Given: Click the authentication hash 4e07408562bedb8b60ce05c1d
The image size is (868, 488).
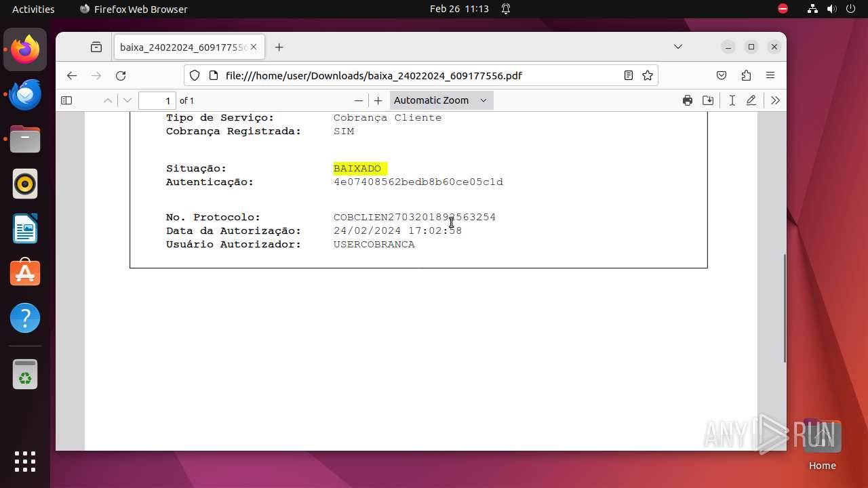Looking at the screenshot, I should tap(418, 182).
